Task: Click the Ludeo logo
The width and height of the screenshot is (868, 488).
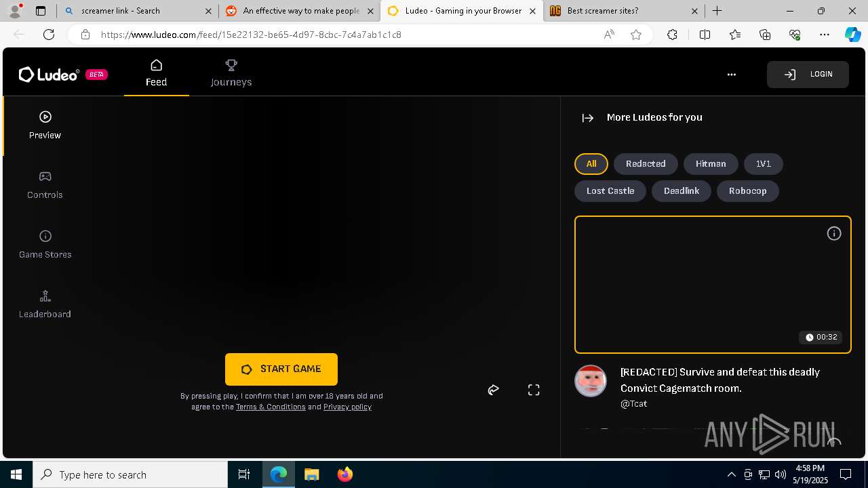Action: (49, 75)
